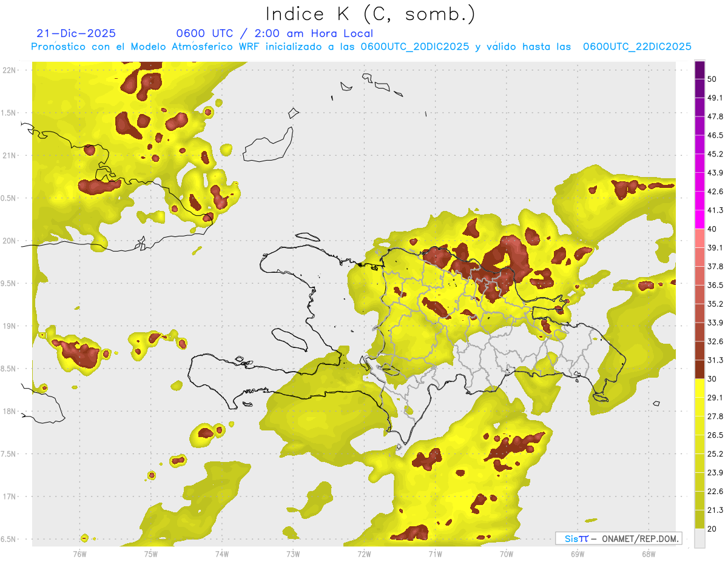Click the '25.2' colorbar value
Image resolution: width=728 pixels, height=562 pixels.
(x=716, y=454)
